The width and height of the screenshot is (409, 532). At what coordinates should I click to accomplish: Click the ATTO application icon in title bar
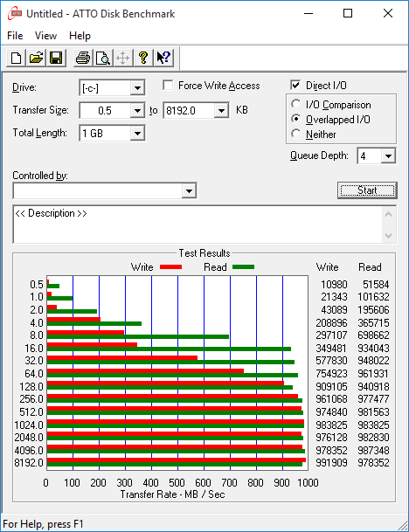(x=15, y=14)
